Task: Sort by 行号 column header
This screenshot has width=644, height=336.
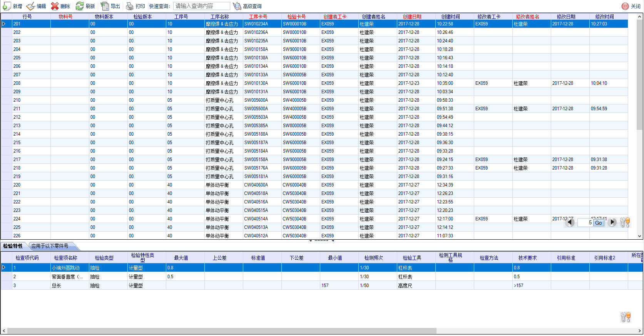Action: [x=27, y=17]
